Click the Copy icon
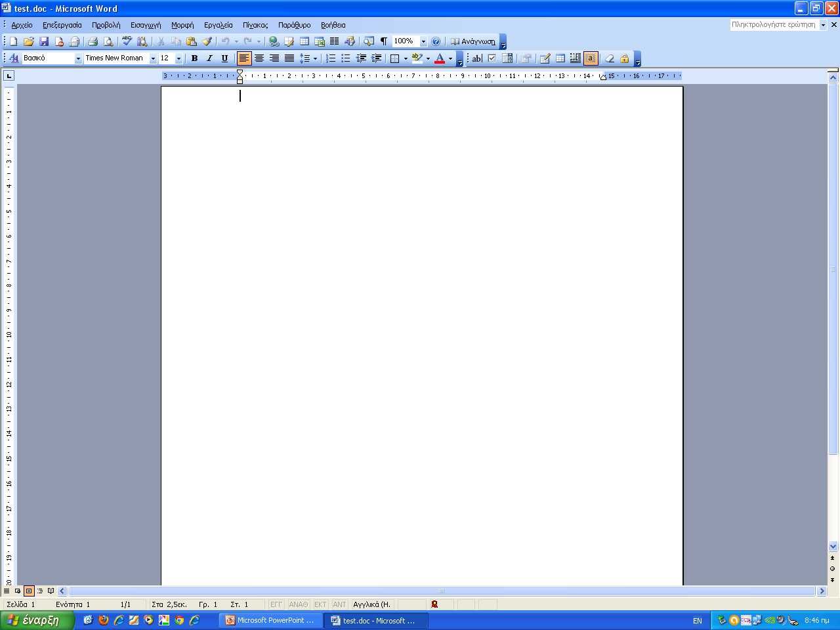This screenshot has width=840, height=630. point(176,41)
